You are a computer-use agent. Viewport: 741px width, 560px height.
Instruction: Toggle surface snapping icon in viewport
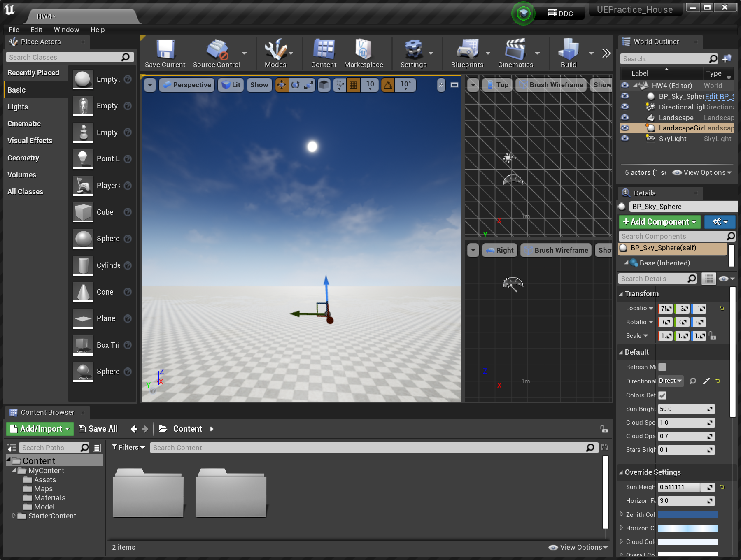pos(340,85)
